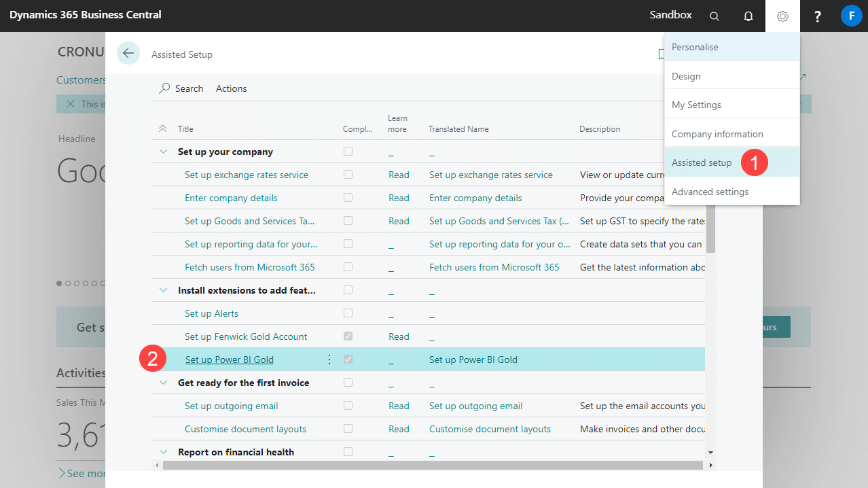Click the vertical scrollbar thumb
868x488 pixels.
(x=710, y=230)
